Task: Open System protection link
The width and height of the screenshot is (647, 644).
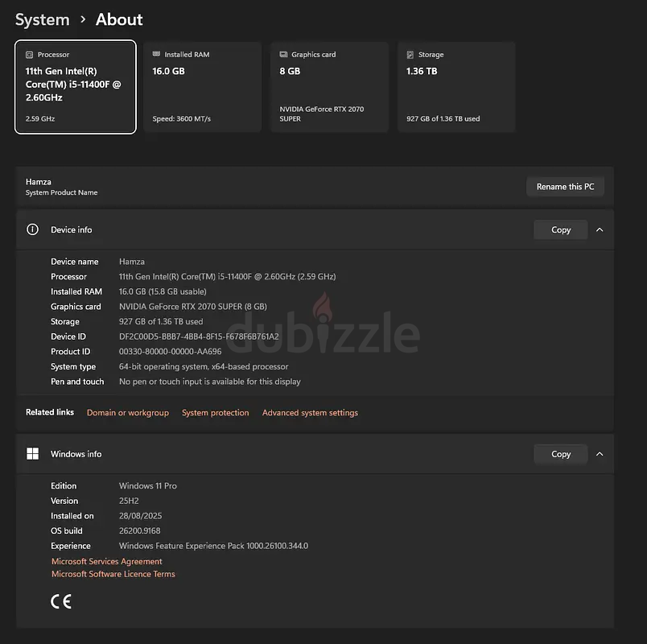Action: pos(216,412)
